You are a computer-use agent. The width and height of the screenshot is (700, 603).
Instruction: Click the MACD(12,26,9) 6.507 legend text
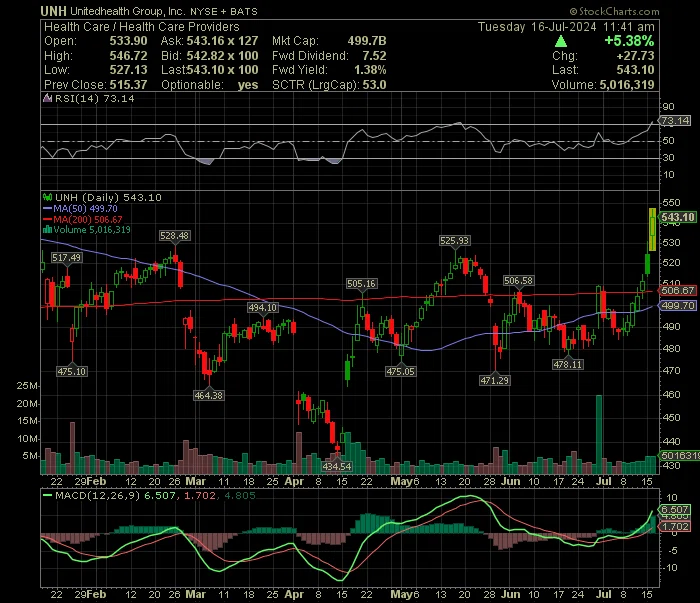pyautogui.click(x=115, y=495)
